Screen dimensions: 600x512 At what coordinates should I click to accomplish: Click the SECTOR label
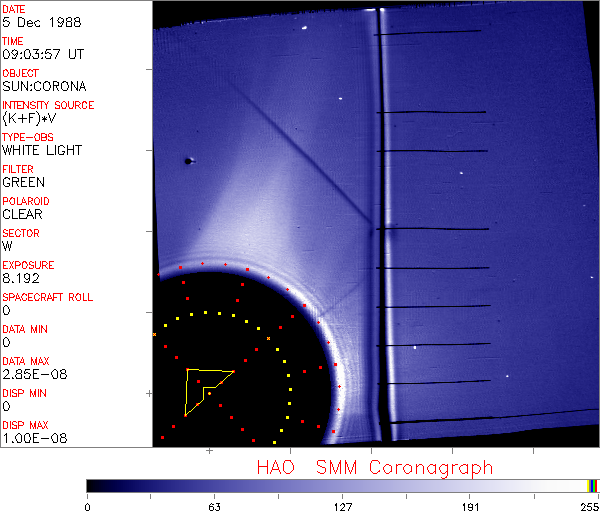pyautogui.click(x=21, y=233)
